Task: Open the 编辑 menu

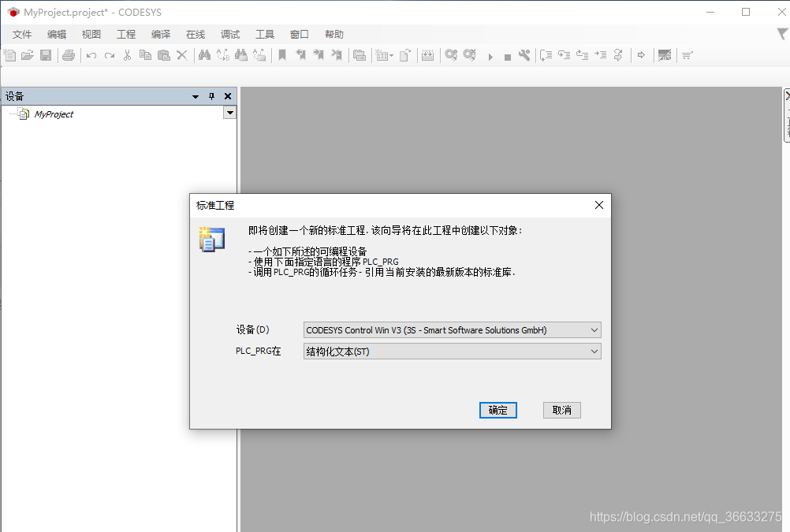Action: tap(57, 34)
